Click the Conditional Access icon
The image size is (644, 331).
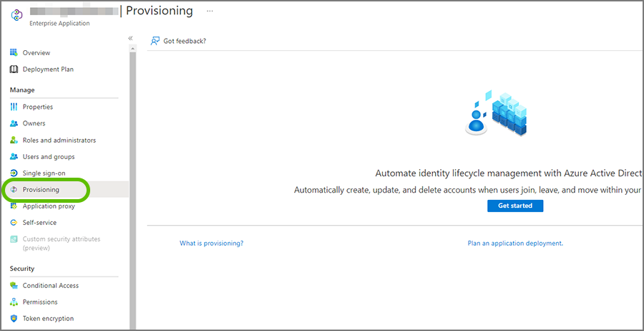pyautogui.click(x=14, y=285)
